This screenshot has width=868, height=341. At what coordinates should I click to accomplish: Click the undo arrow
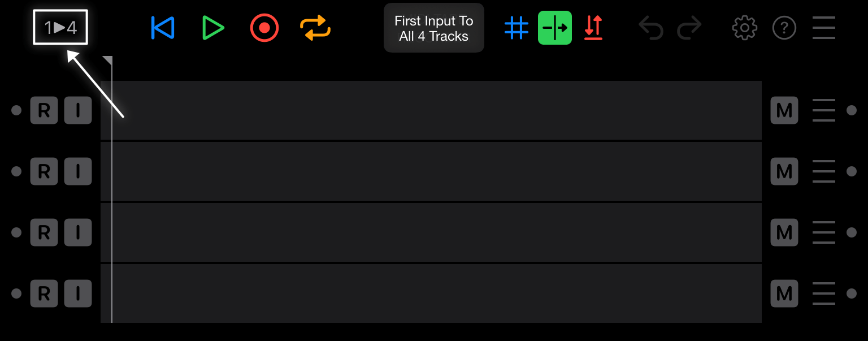[x=651, y=28]
